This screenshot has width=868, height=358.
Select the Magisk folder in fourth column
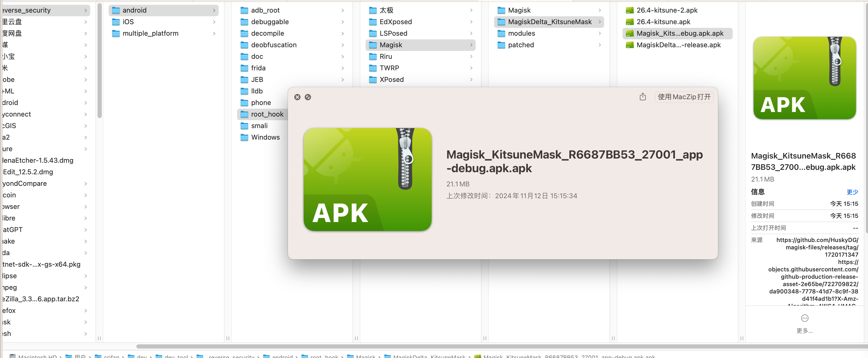[x=420, y=45]
